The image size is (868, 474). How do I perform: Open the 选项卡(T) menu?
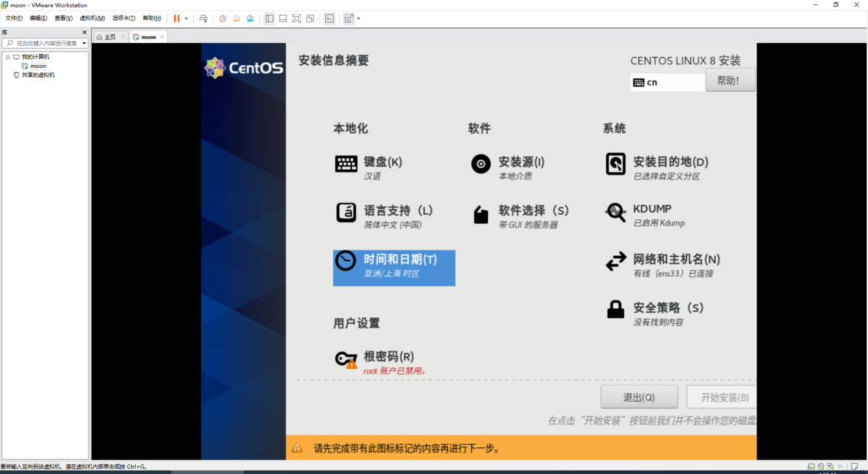tap(124, 18)
